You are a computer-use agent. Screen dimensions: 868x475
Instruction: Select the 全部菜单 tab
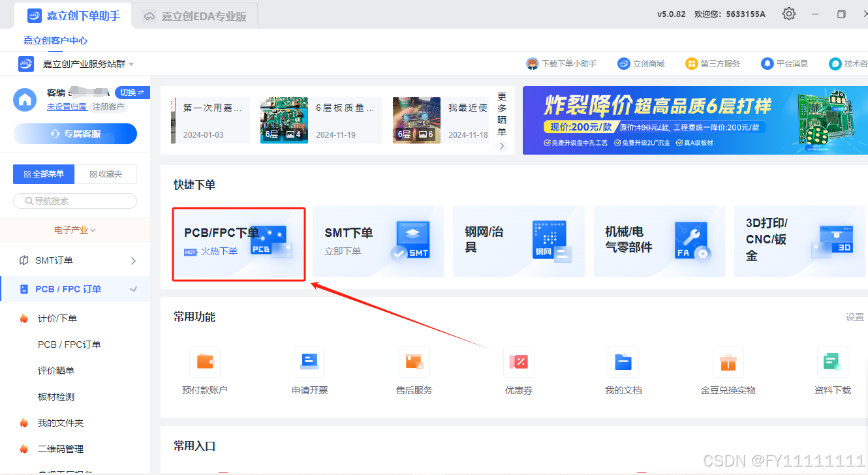click(44, 174)
